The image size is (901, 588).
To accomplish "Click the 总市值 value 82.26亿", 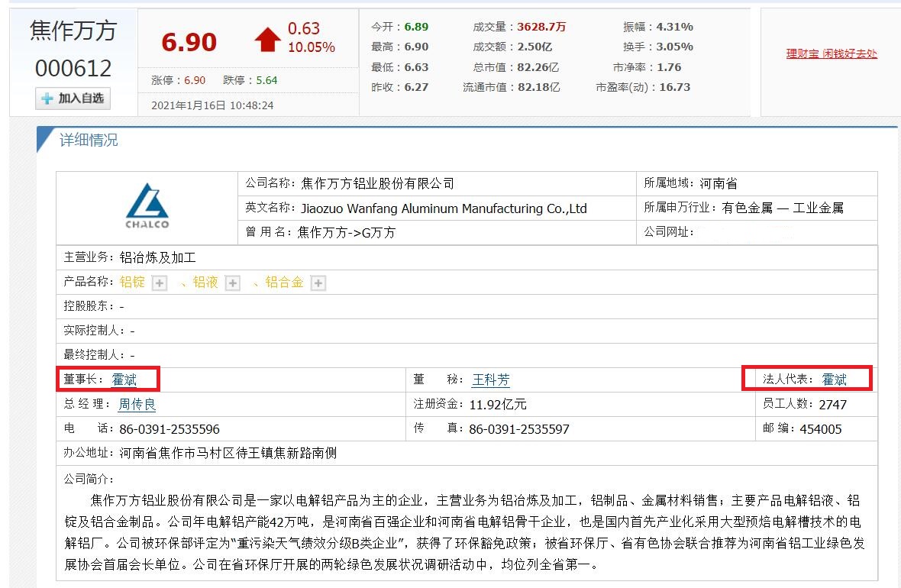I will (538, 67).
